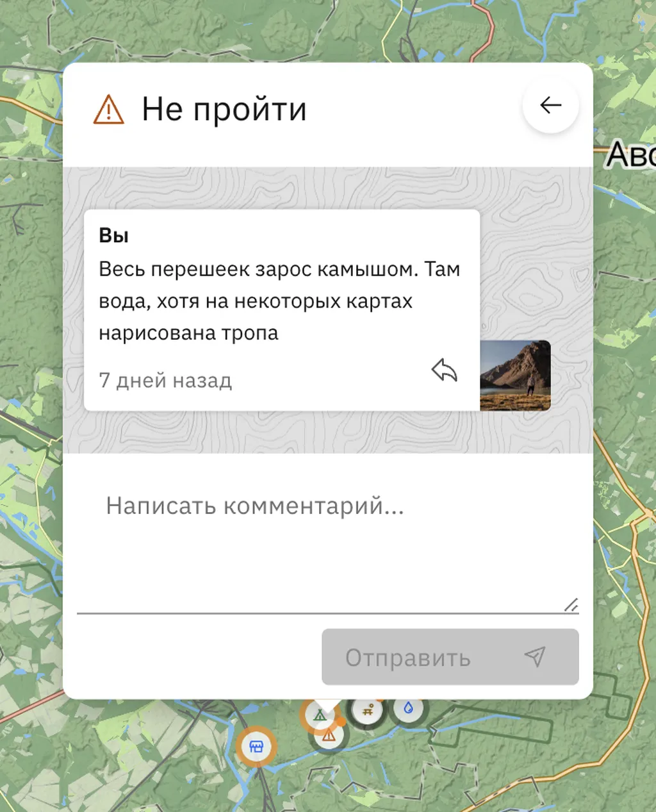Viewport: 656px width, 812px height.
Task: Open the shop marker on the map
Action: point(256,747)
